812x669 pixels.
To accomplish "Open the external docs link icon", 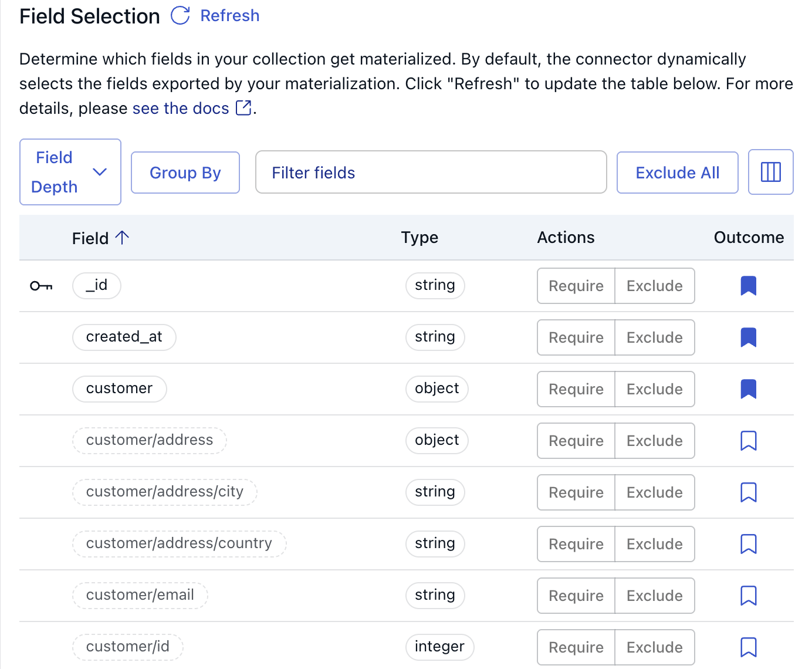I will point(243,108).
